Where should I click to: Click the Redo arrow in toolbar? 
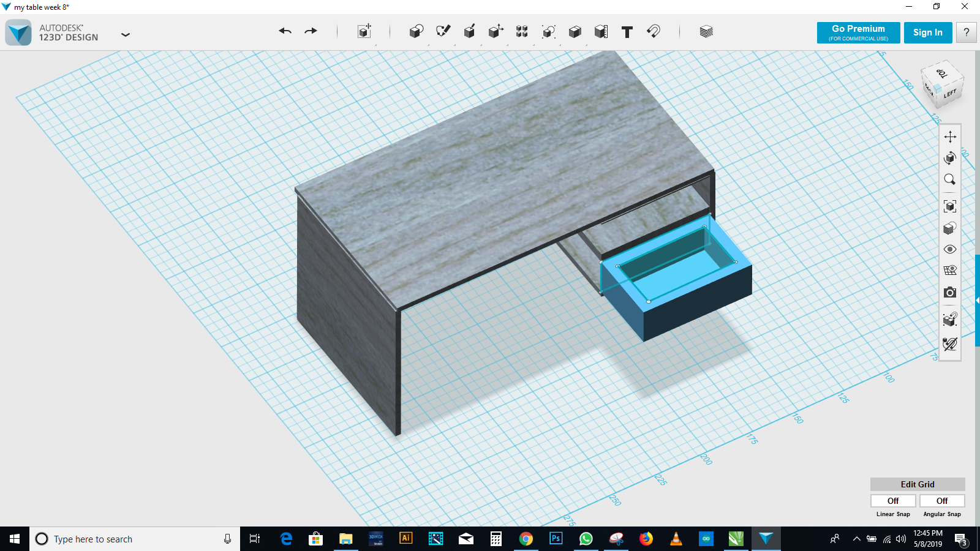tap(311, 31)
